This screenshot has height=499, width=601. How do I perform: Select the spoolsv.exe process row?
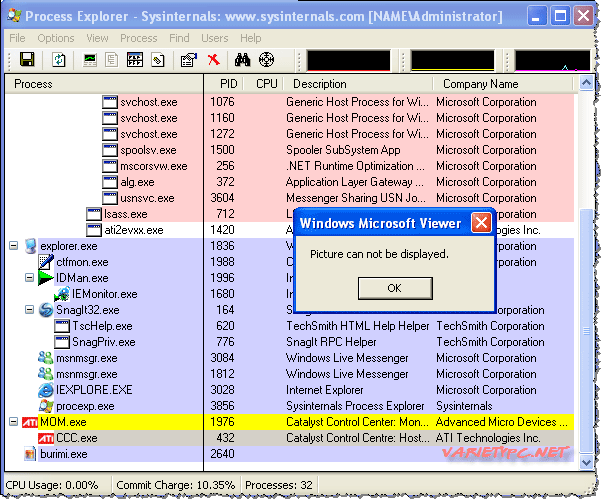click(x=289, y=150)
